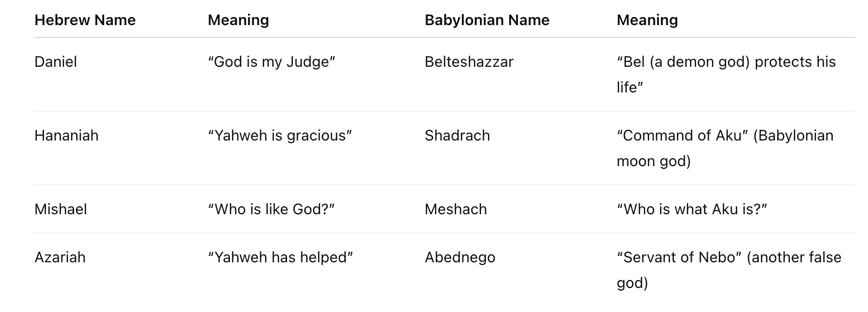
Task: Select the "Daniel" cell
Action: [56, 62]
